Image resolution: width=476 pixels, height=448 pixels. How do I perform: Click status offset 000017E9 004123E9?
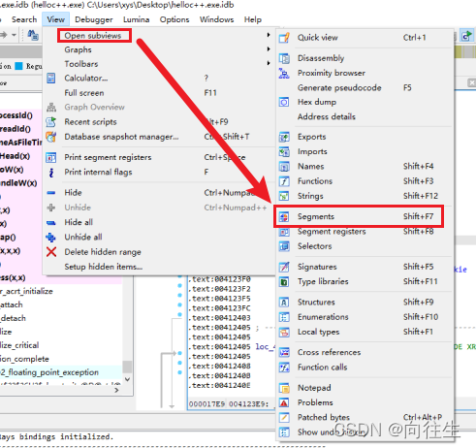point(229,404)
